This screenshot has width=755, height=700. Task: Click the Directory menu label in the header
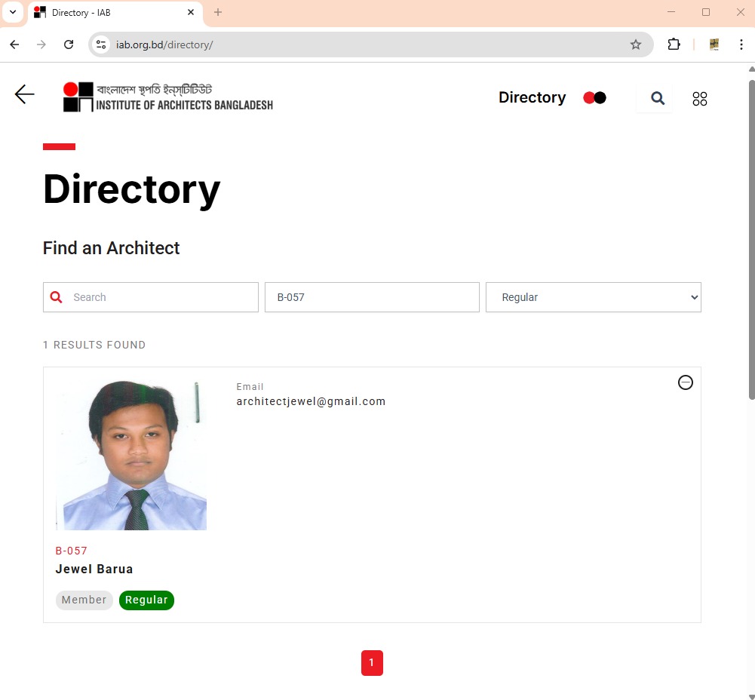coord(532,97)
